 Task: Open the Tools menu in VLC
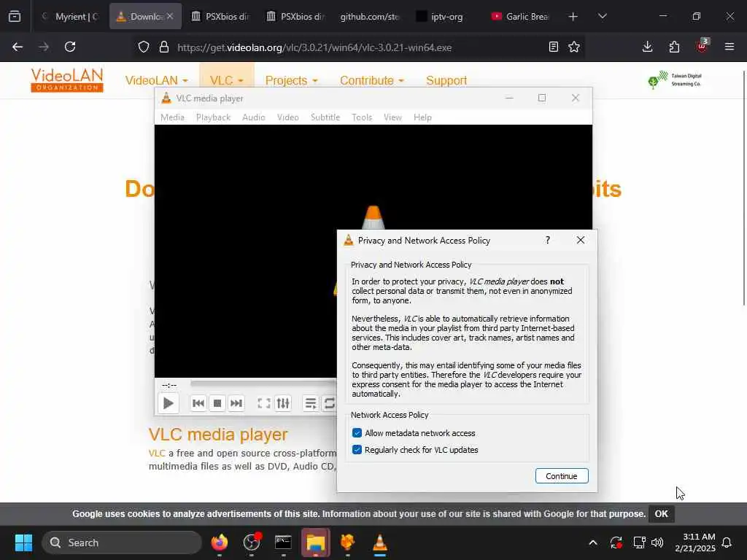(362, 117)
